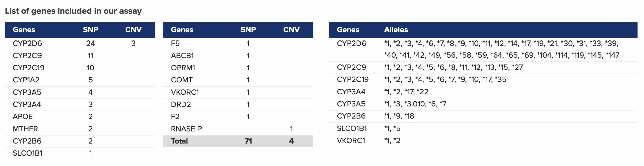The height and width of the screenshot is (166, 644).
Task: Select the CYP1A2 gene name
Action: [x=26, y=80]
